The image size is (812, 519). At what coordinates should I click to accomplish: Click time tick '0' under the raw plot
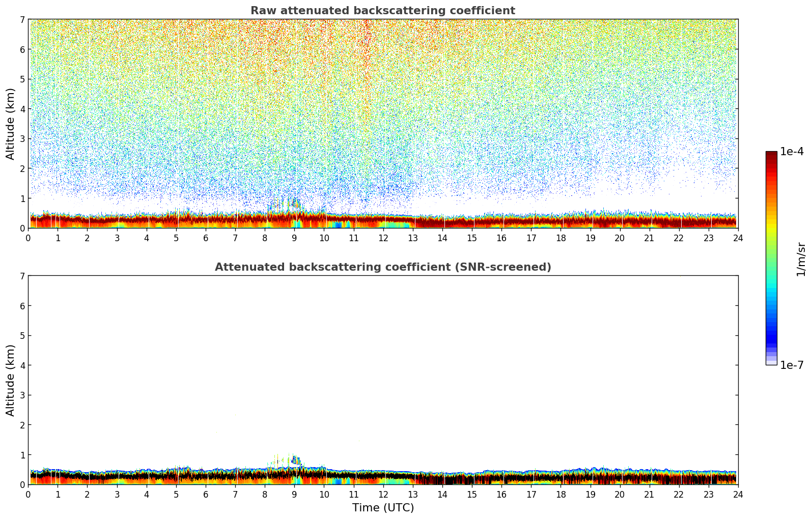[x=28, y=238]
